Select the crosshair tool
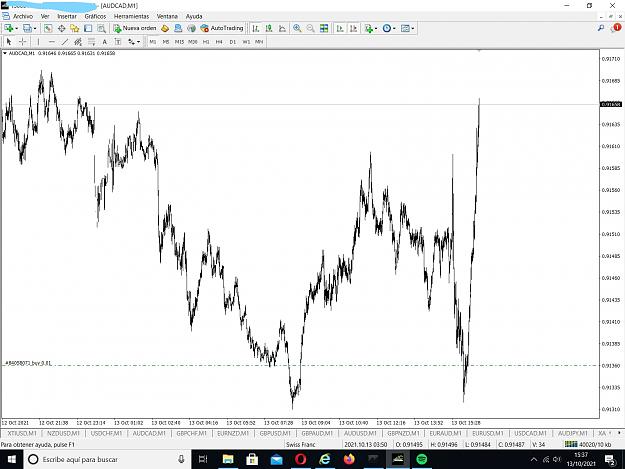 point(23,41)
